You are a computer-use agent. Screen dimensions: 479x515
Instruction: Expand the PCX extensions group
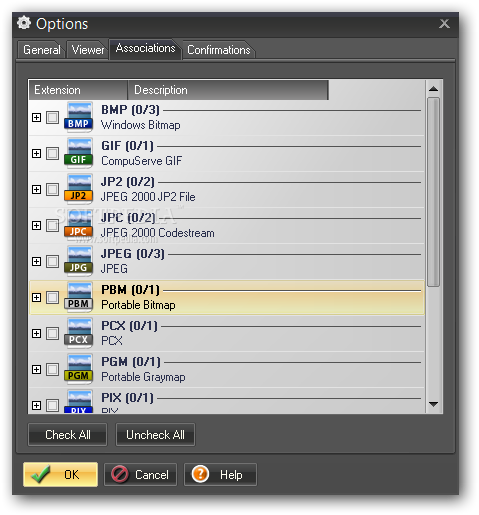click(37, 333)
